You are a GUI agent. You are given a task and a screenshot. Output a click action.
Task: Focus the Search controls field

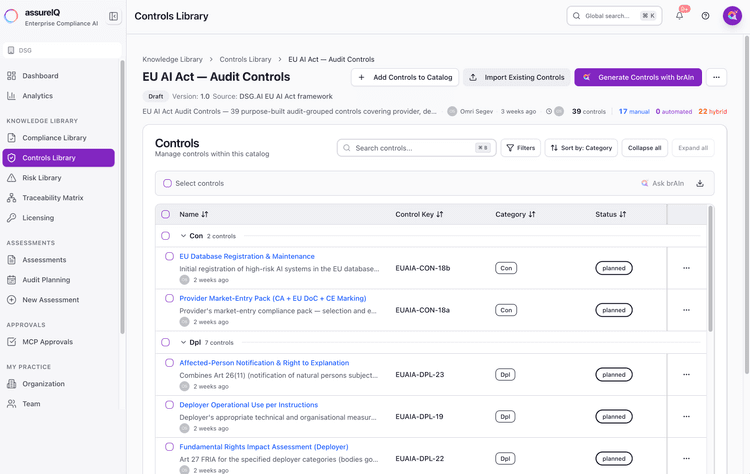(x=416, y=148)
